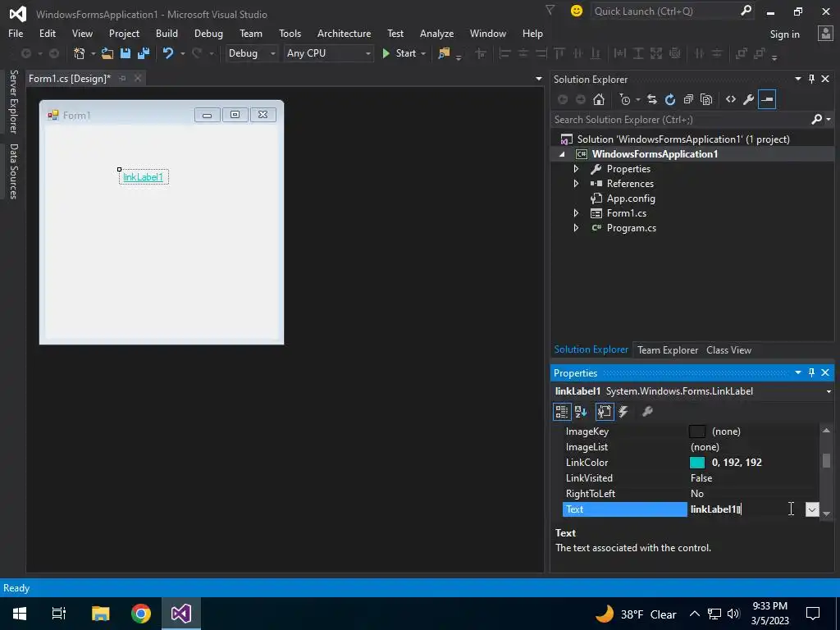Expand the Program.cs node

pyautogui.click(x=576, y=228)
